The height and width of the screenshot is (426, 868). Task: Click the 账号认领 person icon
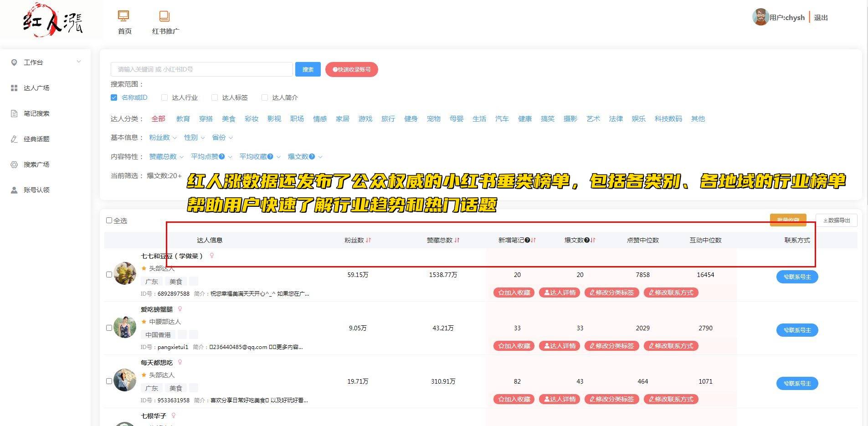(14, 190)
